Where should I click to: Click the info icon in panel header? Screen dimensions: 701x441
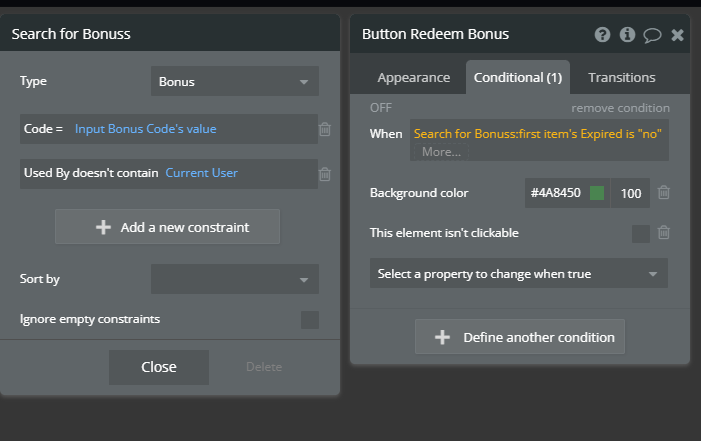(627, 35)
